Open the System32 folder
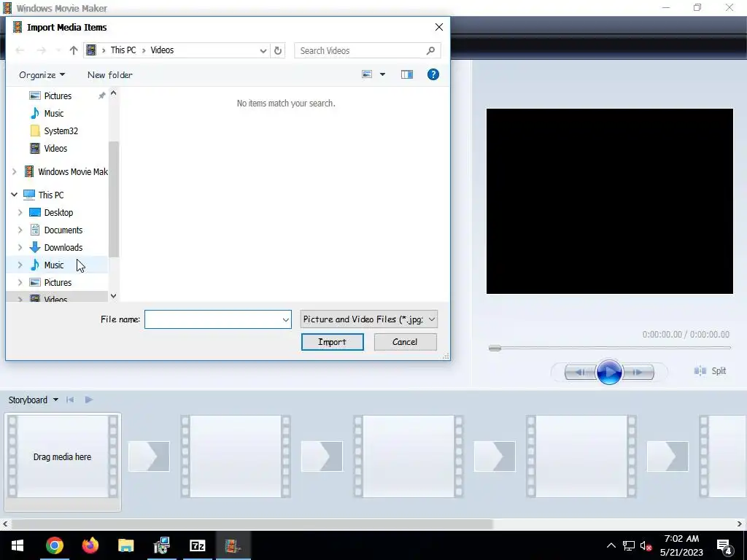This screenshot has width=747, height=560. tap(61, 131)
